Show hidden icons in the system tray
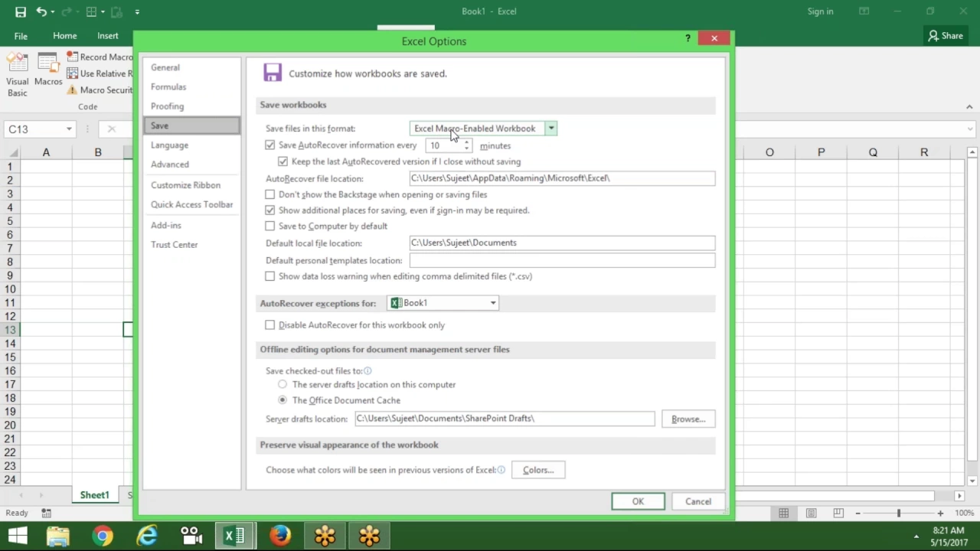Image resolution: width=980 pixels, height=551 pixels. tap(916, 536)
